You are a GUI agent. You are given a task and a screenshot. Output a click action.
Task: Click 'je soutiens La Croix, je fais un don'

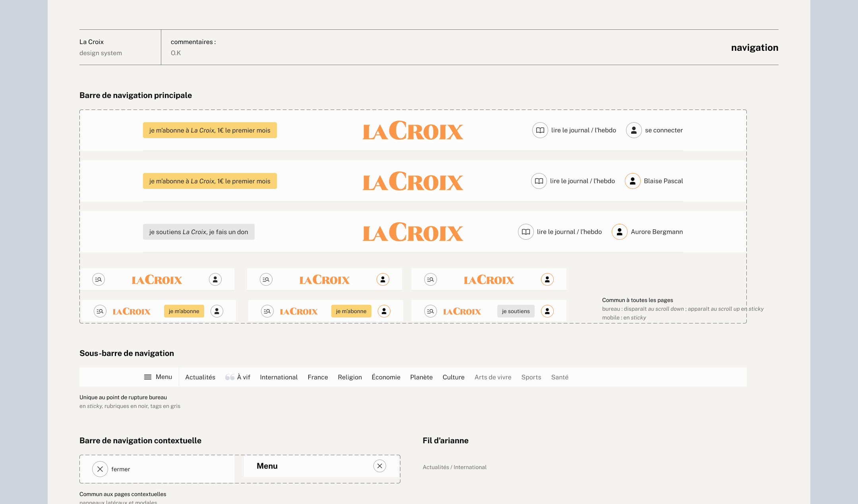coord(199,232)
